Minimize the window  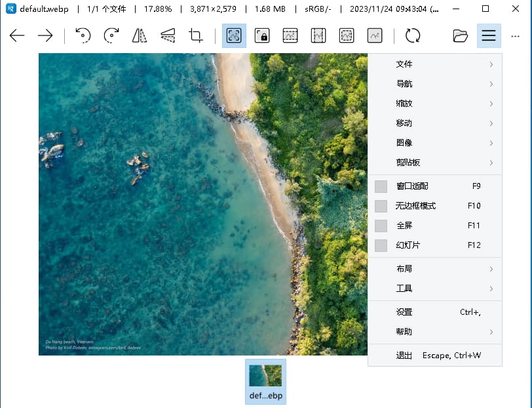click(x=455, y=9)
